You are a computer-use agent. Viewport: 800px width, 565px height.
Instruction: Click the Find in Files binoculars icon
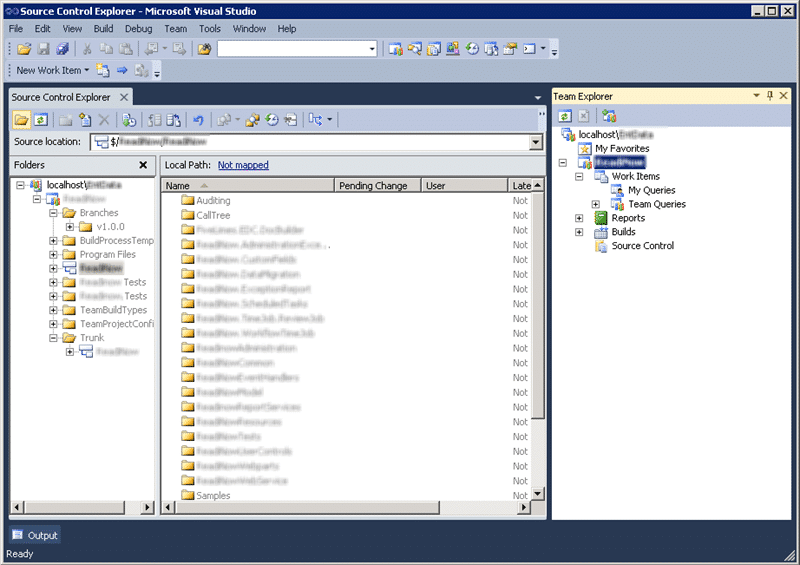pos(205,49)
